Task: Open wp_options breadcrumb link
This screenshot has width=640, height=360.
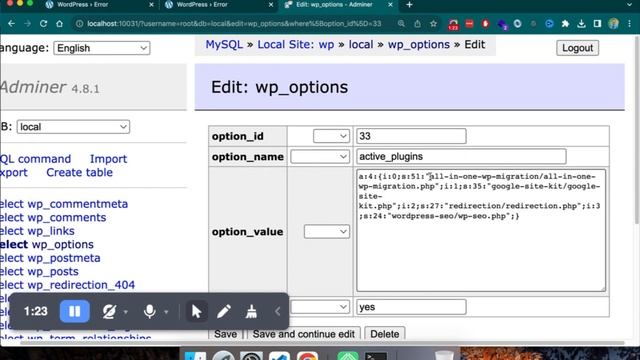Action: point(419,45)
